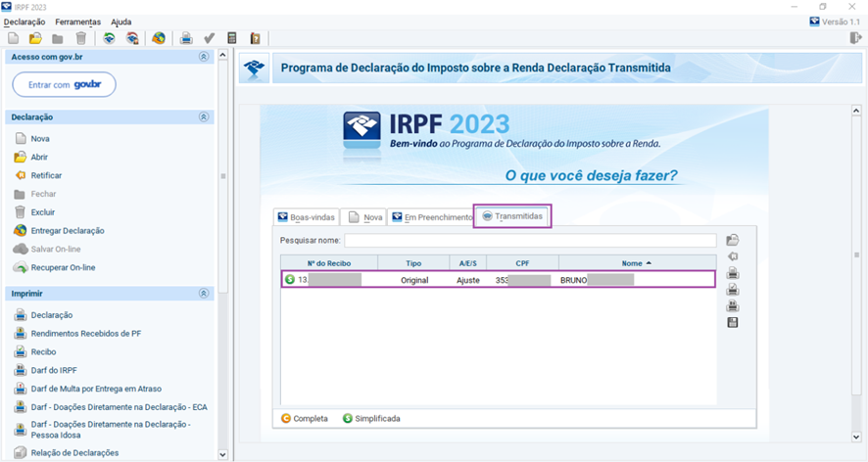This screenshot has width=868, height=462.
Task: Switch to the Boas-vindas tab
Action: [306, 217]
